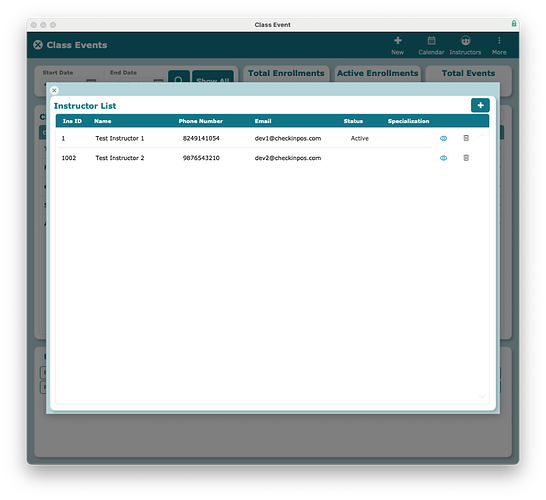Add a new instructor with plus button
This screenshot has height=500, width=546.
click(x=480, y=105)
